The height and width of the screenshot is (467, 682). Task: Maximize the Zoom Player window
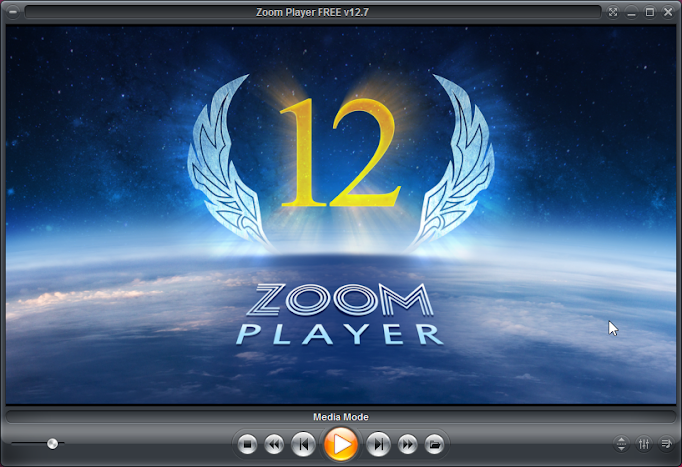[650, 12]
